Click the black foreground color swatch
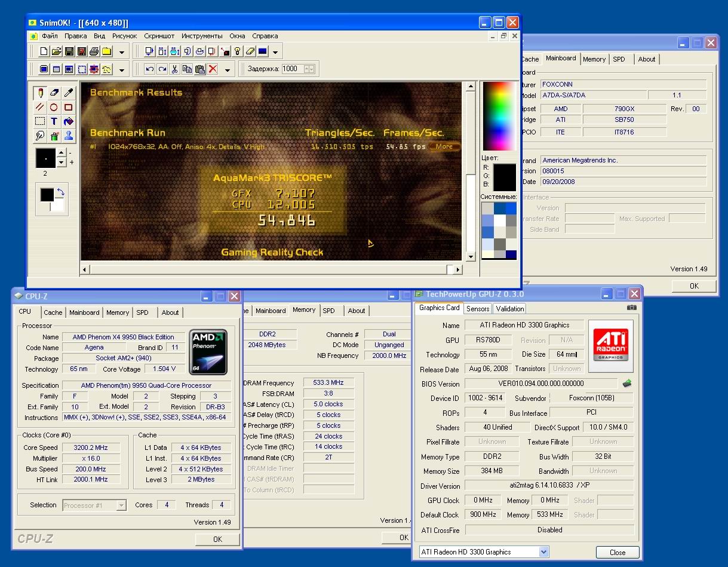 (x=47, y=195)
